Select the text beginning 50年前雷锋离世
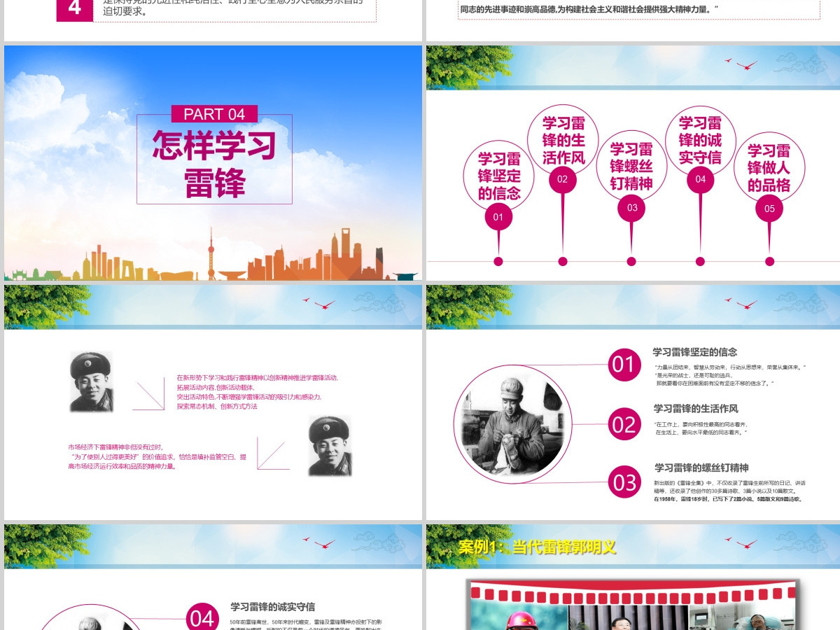Viewport: 840px width, 630px height. point(306,625)
